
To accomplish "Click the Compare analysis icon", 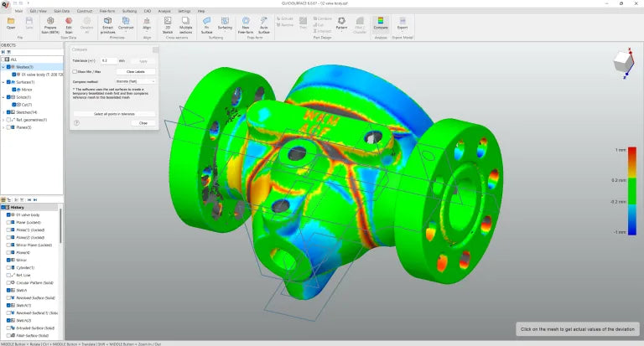I will [381, 23].
